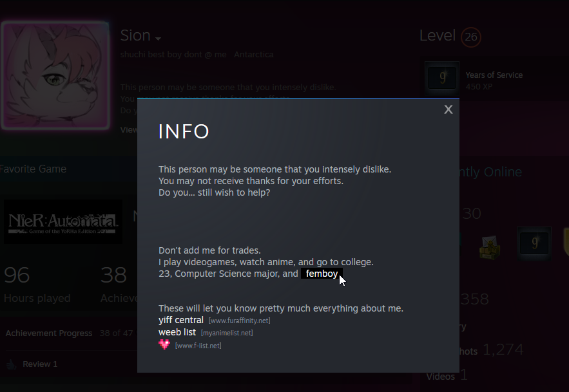This screenshot has height=392, width=569.
Task: Click the number 358 in the sidebar
Action: [x=475, y=299]
